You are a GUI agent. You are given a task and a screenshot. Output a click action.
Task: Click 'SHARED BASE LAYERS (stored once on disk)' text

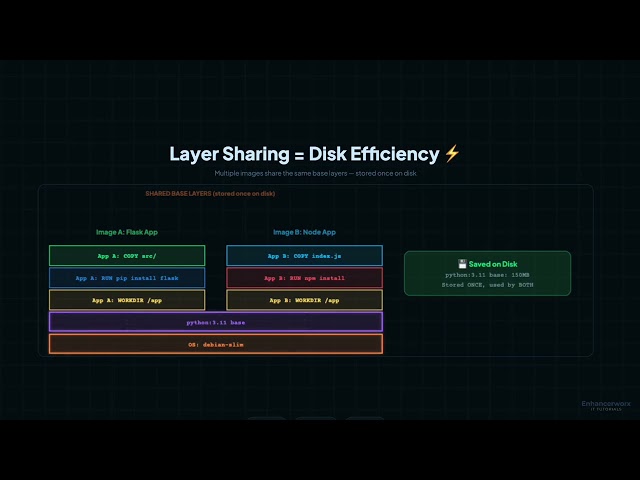(x=210, y=193)
